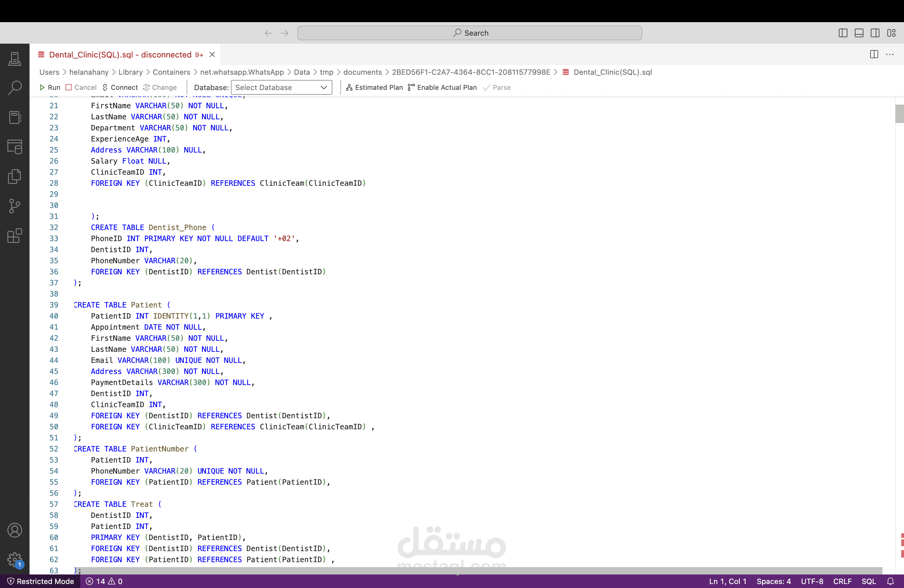This screenshot has width=904, height=588.
Task: Change the CRLF line ending
Action: click(x=843, y=581)
